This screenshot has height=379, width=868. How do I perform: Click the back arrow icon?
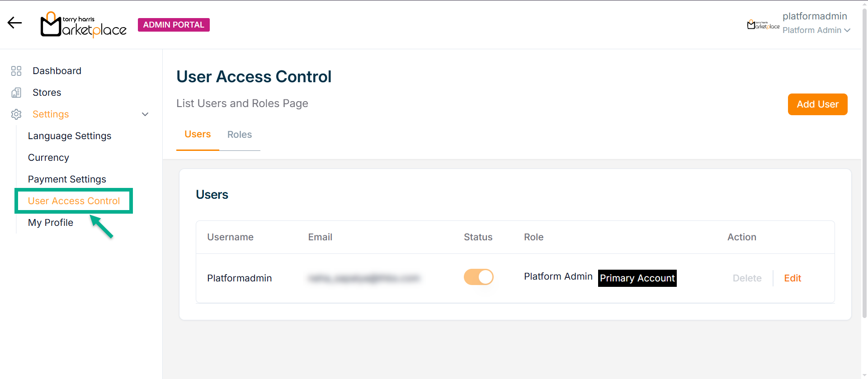[x=14, y=23]
